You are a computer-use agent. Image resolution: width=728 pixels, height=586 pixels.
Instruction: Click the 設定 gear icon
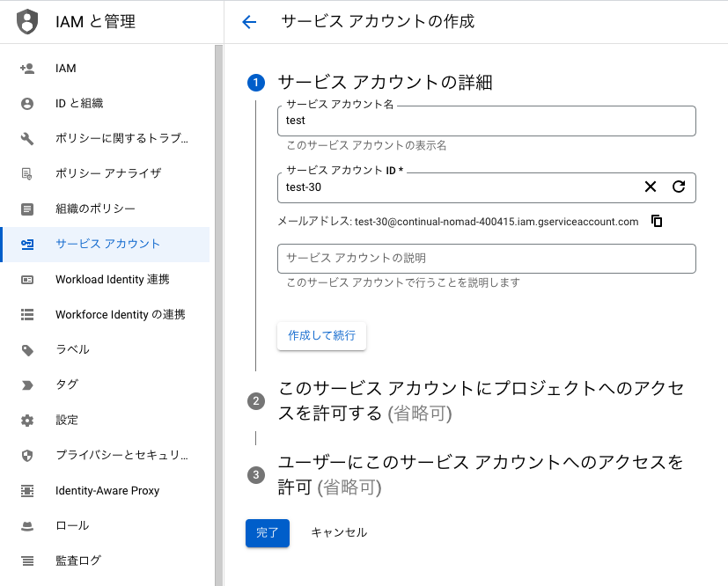(x=27, y=421)
